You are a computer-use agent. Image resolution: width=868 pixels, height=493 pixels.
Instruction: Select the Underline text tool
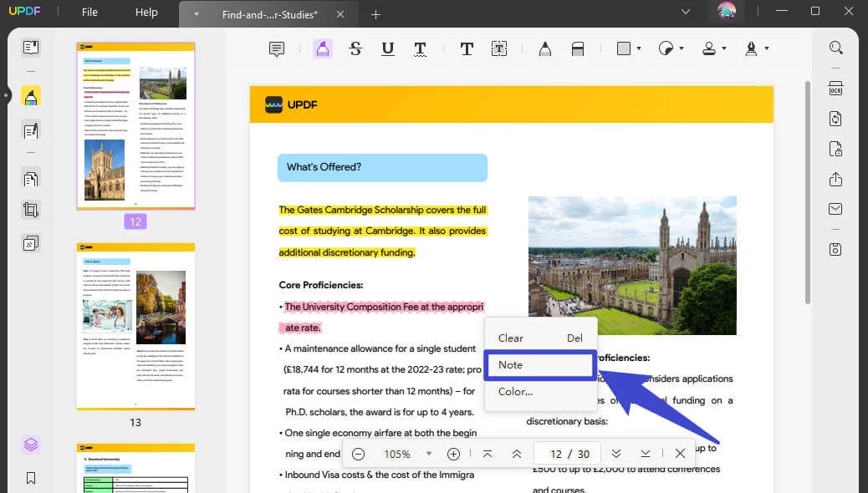[x=387, y=48]
